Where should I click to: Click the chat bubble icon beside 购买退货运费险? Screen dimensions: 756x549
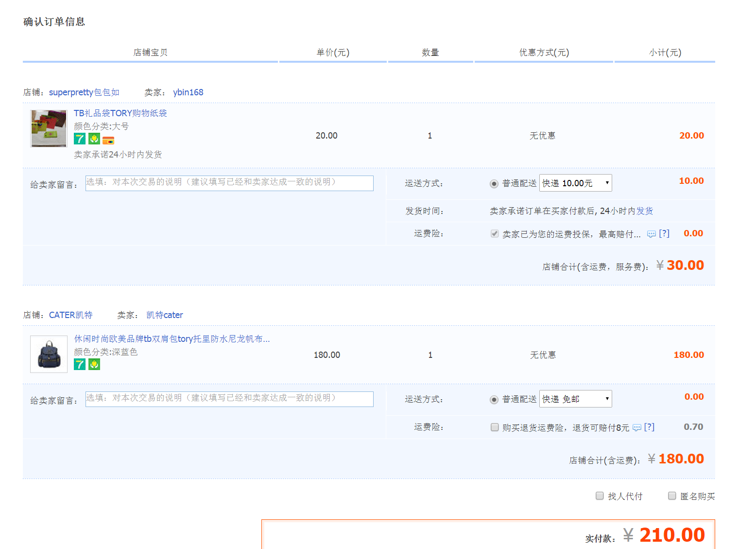point(636,428)
